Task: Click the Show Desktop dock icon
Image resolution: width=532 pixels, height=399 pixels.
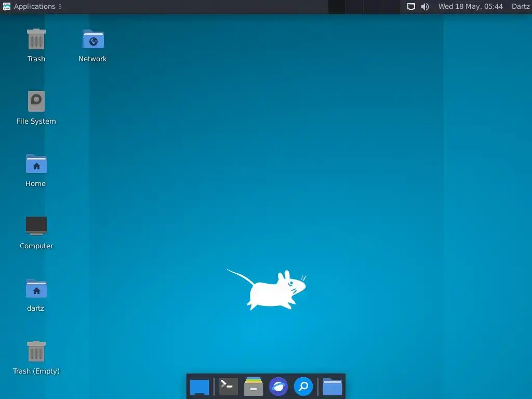Action: point(199,387)
